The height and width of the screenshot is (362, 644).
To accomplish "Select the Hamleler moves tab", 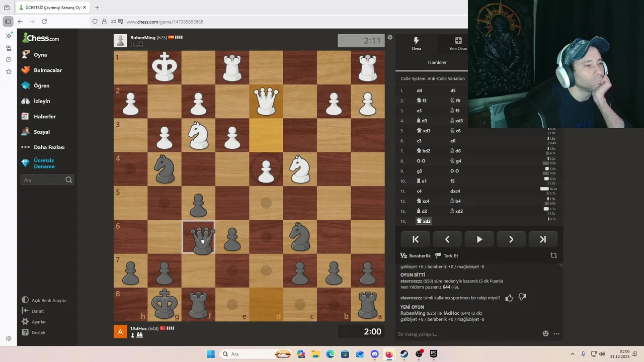I will (437, 62).
